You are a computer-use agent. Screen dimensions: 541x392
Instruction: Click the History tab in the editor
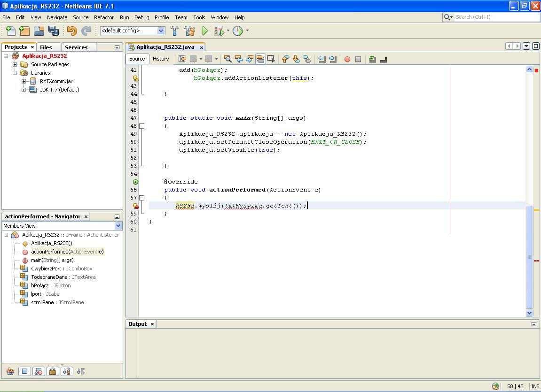point(161,59)
